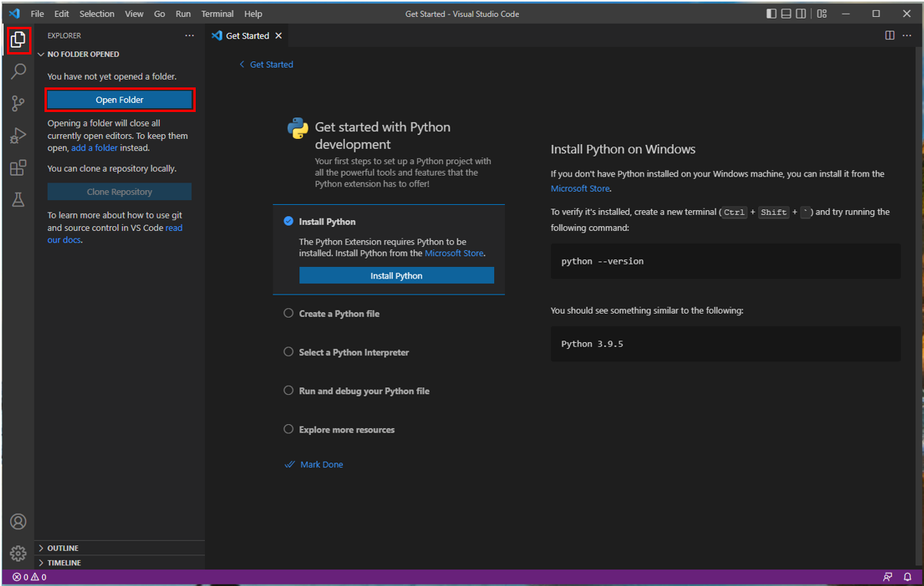Screen dimensions: 924x586
Task: Open the Extensions view icon
Action: [18, 167]
